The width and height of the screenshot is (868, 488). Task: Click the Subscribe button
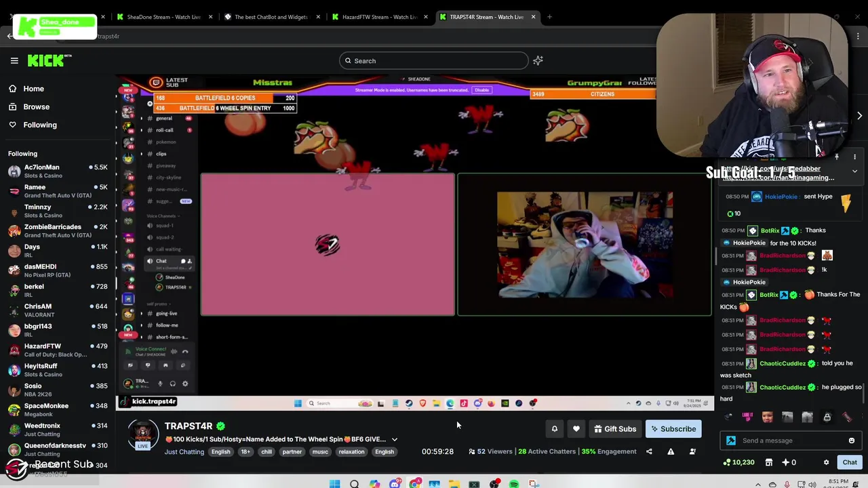pyautogui.click(x=673, y=429)
